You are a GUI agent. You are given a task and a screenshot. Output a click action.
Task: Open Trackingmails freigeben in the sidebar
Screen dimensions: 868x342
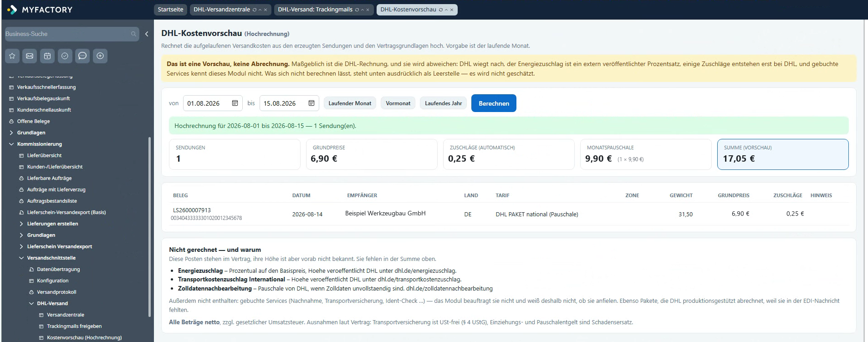click(x=74, y=326)
